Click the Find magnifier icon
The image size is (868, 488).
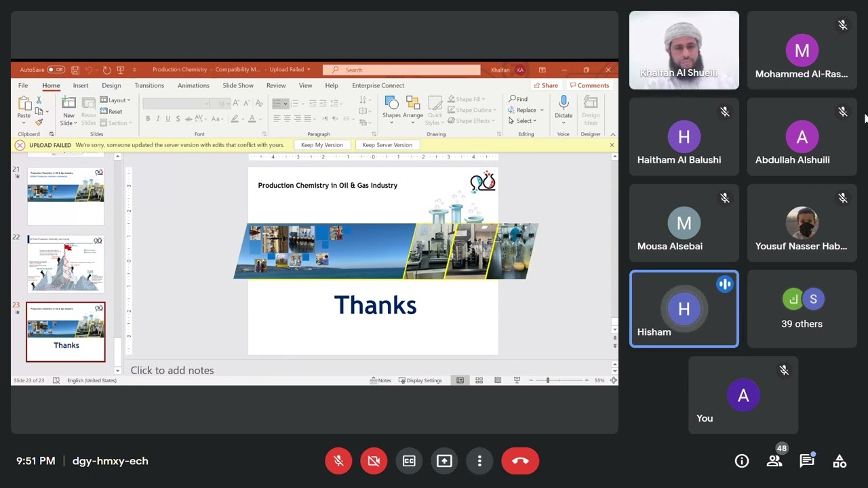coord(513,99)
